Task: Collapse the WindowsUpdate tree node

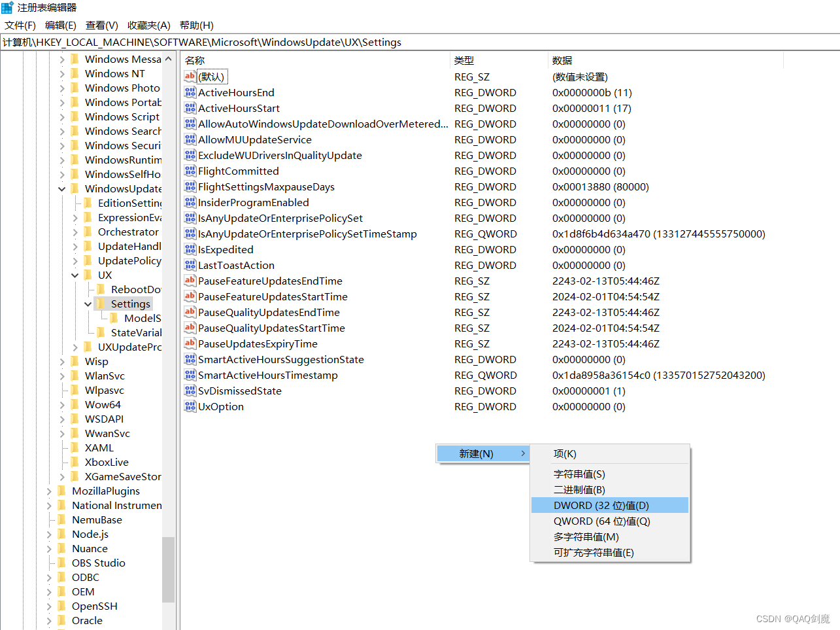Action: (62, 188)
